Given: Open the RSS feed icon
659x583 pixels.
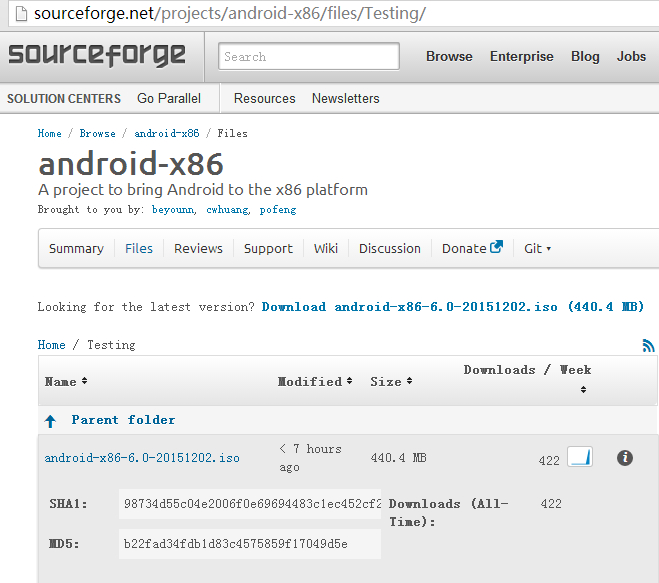Looking at the screenshot, I should click(x=648, y=345).
